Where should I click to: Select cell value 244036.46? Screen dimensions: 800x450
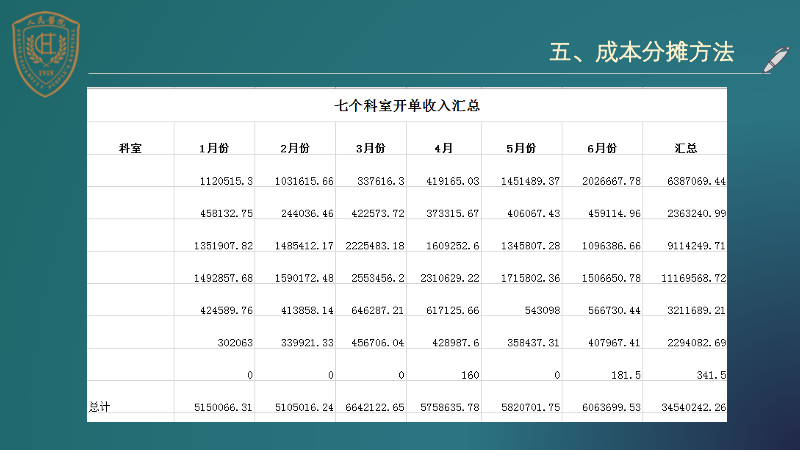click(x=307, y=213)
